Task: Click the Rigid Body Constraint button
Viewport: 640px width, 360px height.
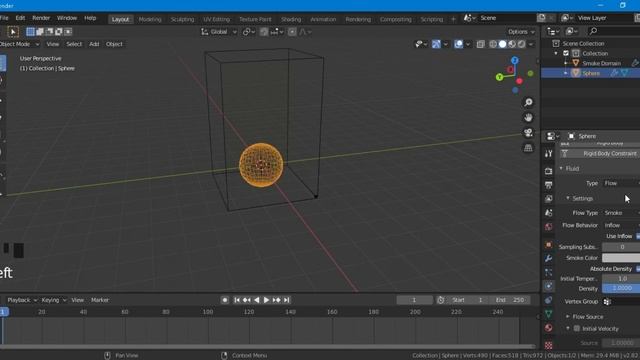Action: pos(599,153)
